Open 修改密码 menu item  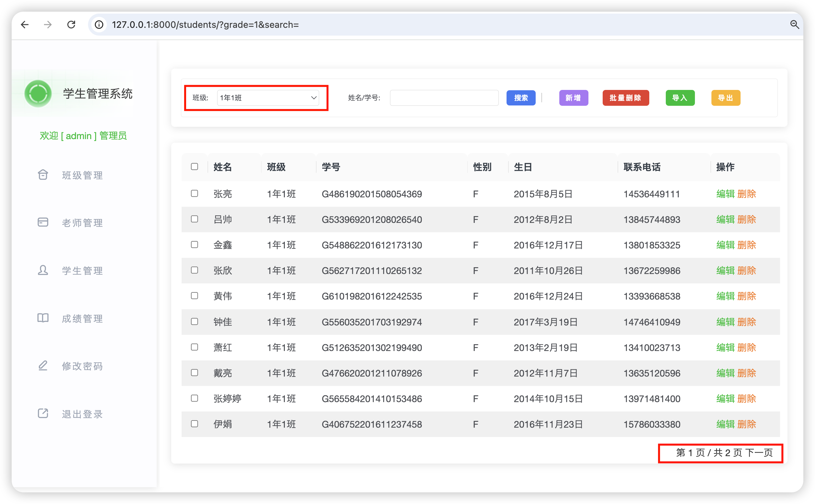[x=82, y=366]
